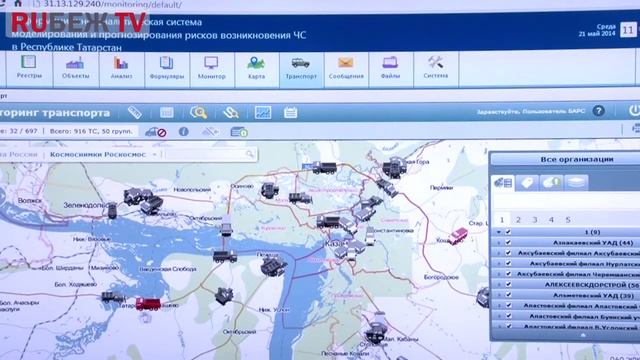
Task: Go to page 4 of organizations list
Action: pos(551,220)
